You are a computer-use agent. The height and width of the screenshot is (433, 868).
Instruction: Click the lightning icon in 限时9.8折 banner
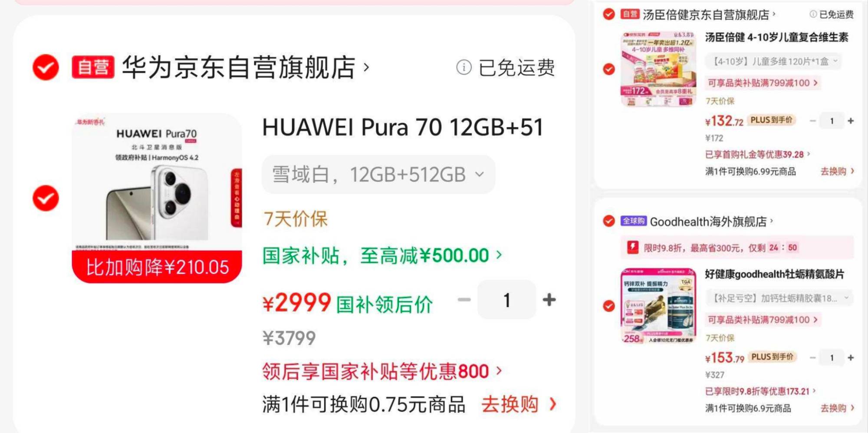coord(633,248)
